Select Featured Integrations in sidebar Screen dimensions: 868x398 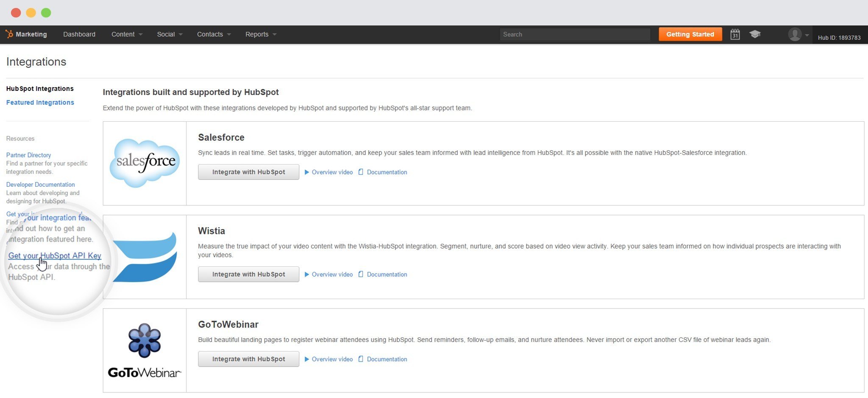[40, 103]
